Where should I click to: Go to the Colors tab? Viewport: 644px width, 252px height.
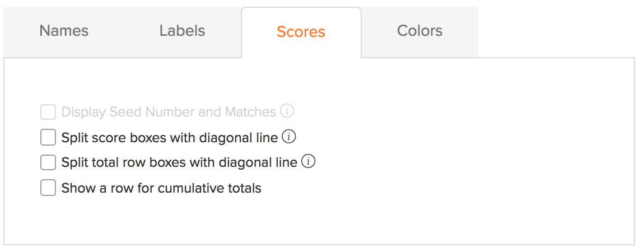pyautogui.click(x=420, y=31)
